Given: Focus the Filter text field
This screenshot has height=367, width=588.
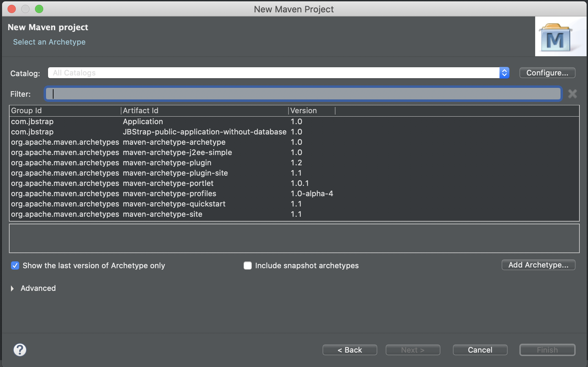Looking at the screenshot, I should (x=303, y=94).
